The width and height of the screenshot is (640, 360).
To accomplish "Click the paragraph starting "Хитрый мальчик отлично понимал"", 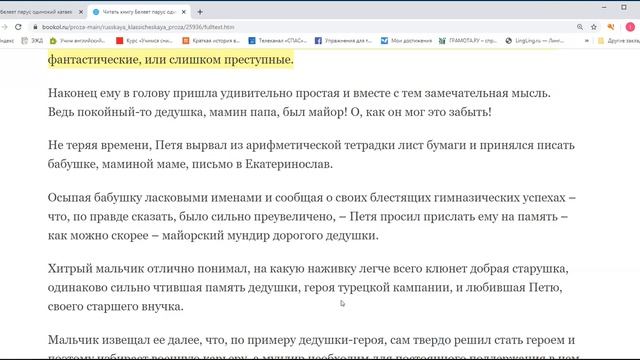I will pos(308,287).
